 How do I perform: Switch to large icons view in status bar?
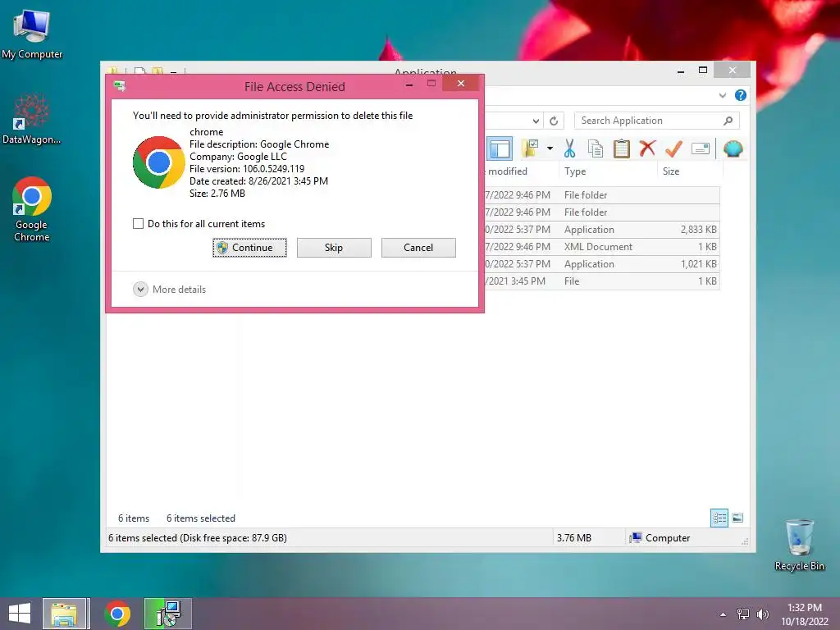(x=737, y=518)
